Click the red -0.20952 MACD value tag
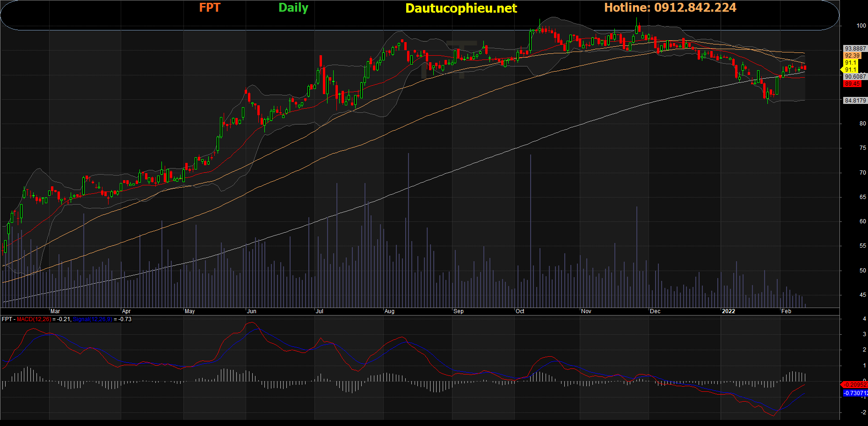The width and height of the screenshot is (868, 426). pyautogui.click(x=854, y=385)
